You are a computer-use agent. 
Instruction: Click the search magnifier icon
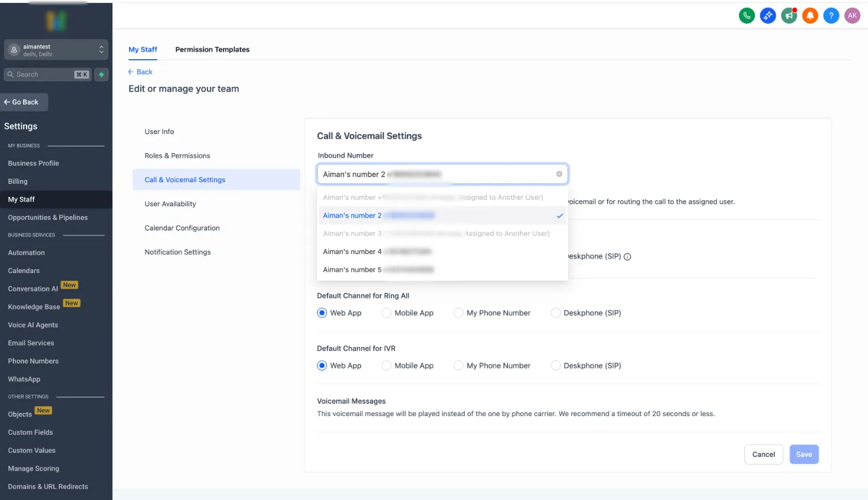coord(11,74)
